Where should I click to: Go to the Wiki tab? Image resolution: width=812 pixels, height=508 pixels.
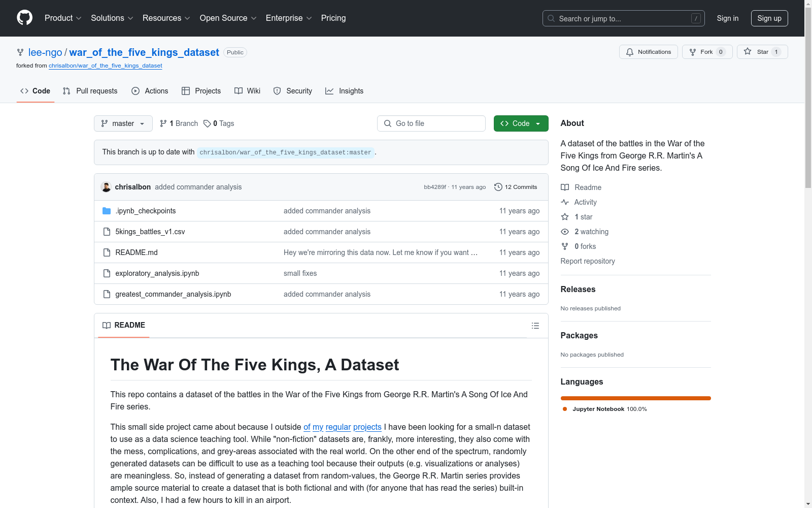point(248,91)
